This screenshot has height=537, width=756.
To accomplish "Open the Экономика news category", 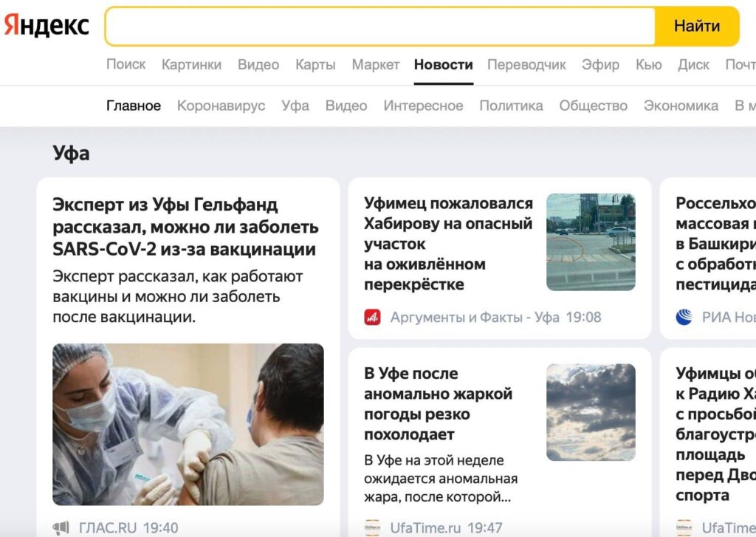I will coord(681,106).
